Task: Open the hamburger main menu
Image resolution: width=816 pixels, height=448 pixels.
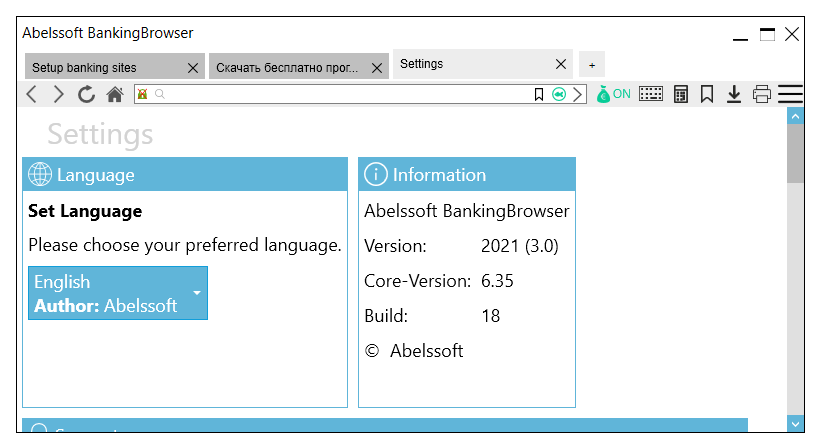Action: tap(790, 94)
